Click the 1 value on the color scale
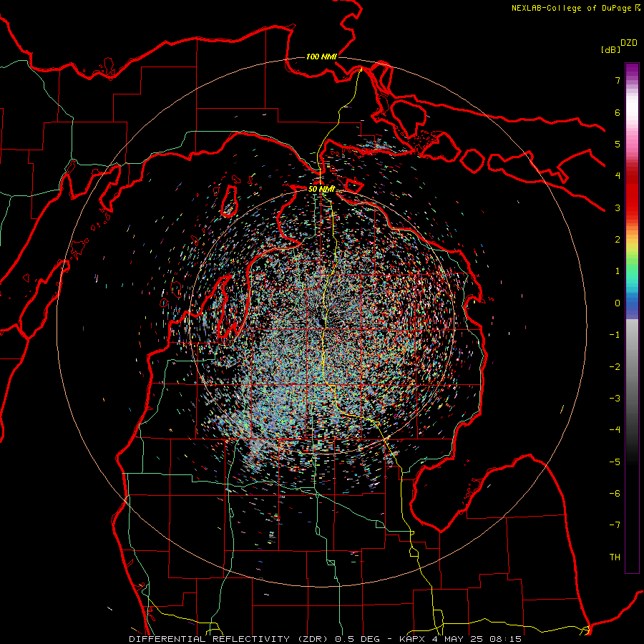This screenshot has height=644, width=644. pyautogui.click(x=618, y=271)
